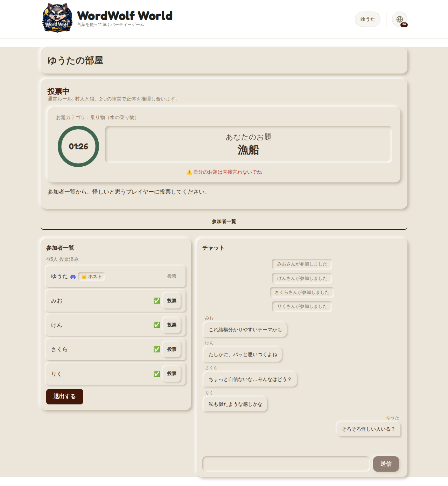Click the ゆうたの部屋 room title

[x=75, y=61]
